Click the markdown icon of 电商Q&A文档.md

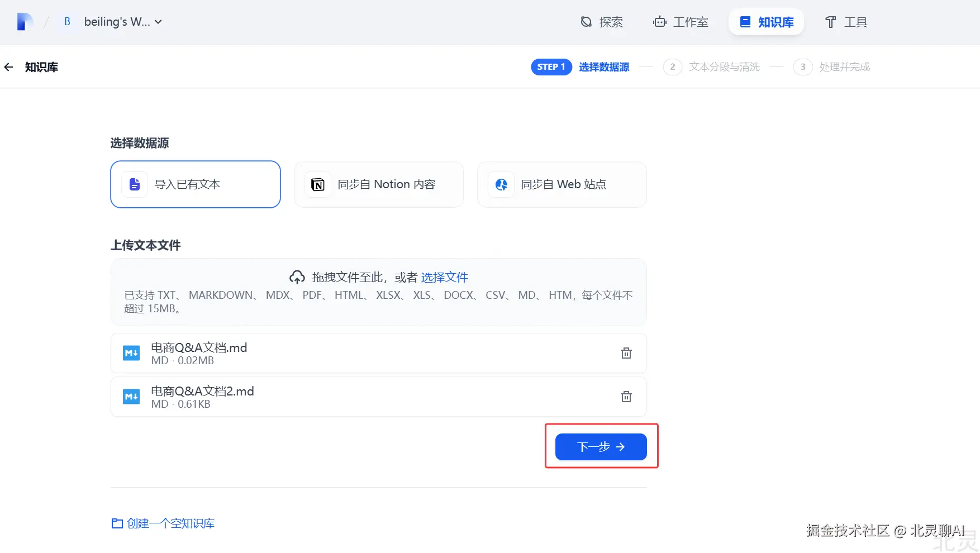(131, 353)
